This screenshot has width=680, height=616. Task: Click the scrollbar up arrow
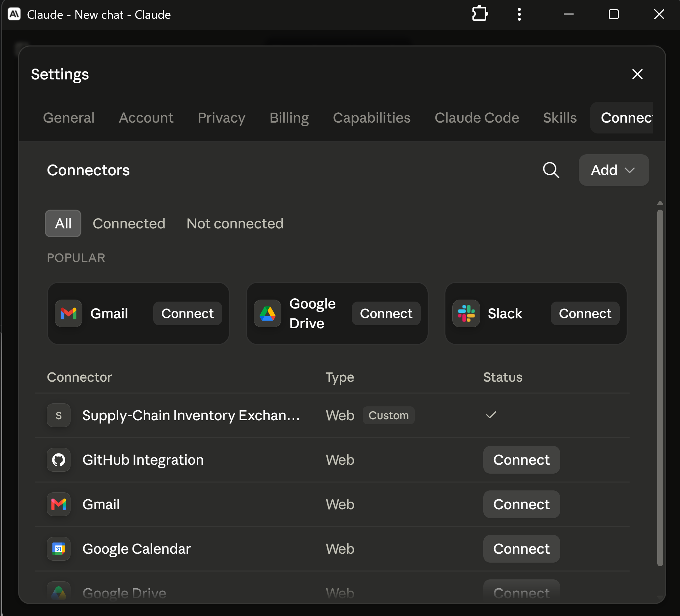point(660,203)
